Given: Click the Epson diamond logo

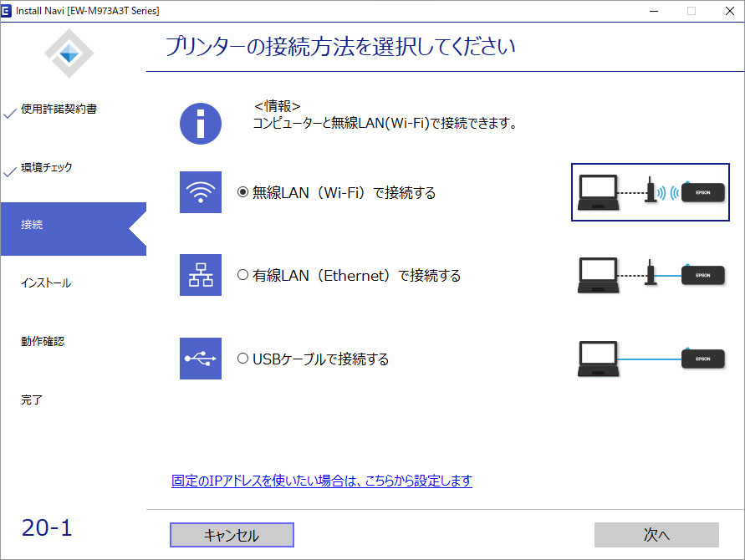Looking at the screenshot, I should coord(69,53).
